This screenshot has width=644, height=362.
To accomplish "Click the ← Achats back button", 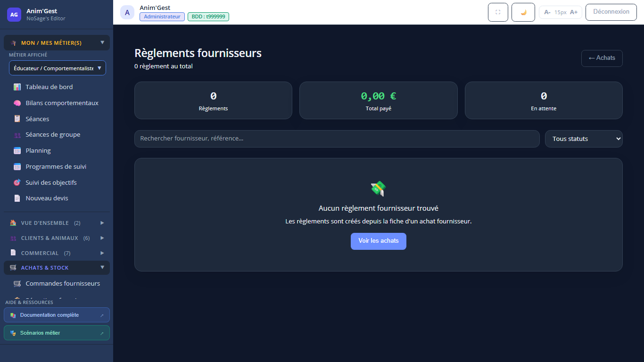I will click(602, 58).
